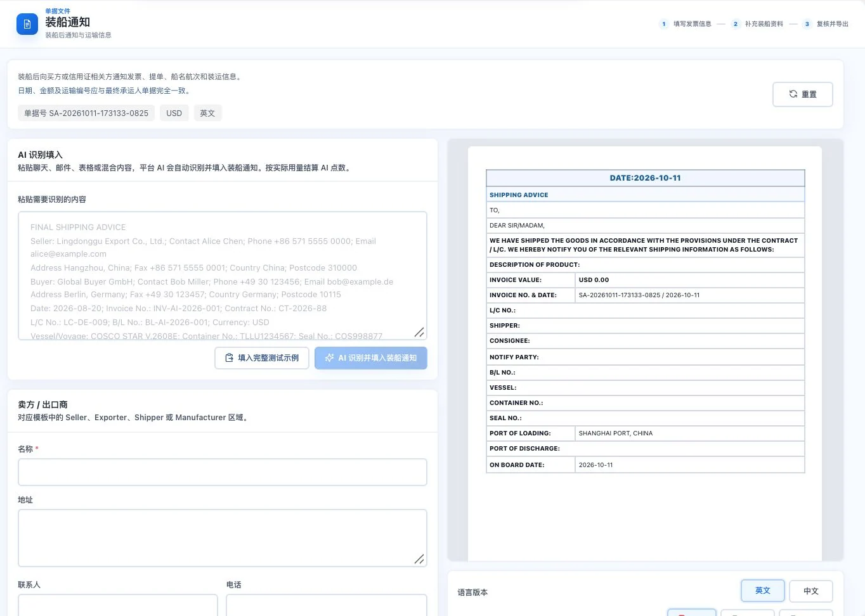Click the 重置 button
Viewport: 865px width, 616px height.
pos(802,94)
